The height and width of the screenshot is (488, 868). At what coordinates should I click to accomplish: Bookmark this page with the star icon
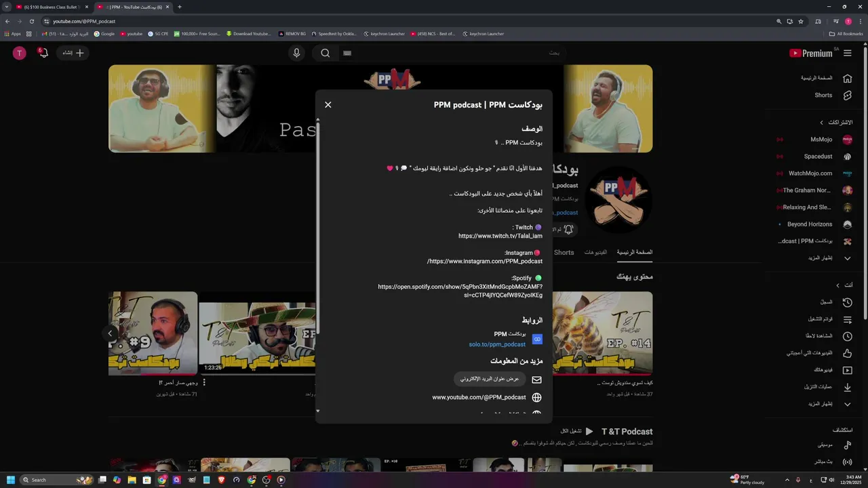[801, 21]
